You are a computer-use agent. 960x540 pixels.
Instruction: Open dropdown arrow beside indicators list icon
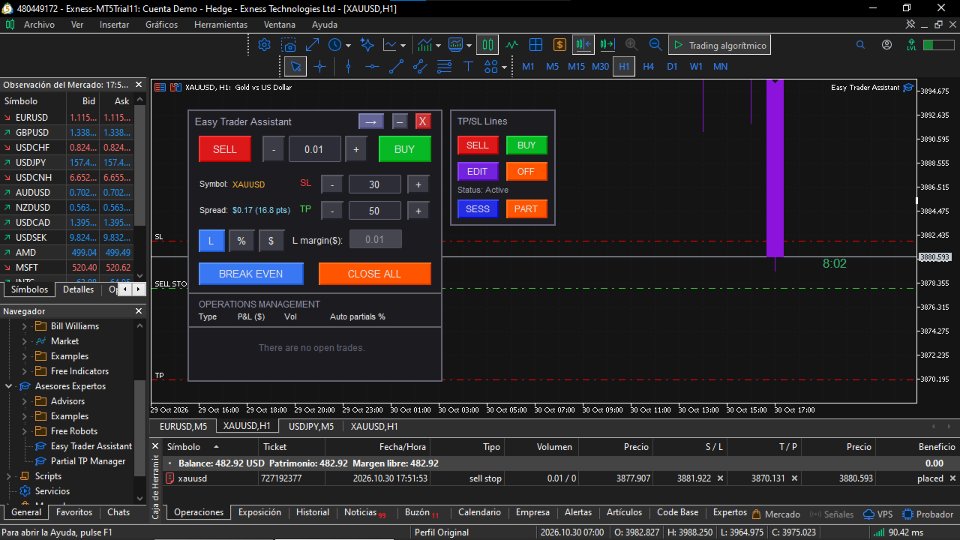(438, 45)
